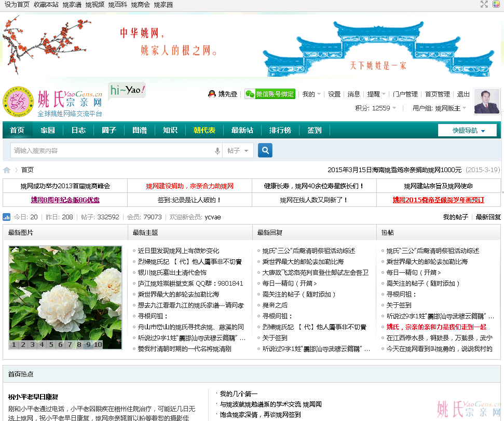Open 舜帝之后 in latest replies

275,305
